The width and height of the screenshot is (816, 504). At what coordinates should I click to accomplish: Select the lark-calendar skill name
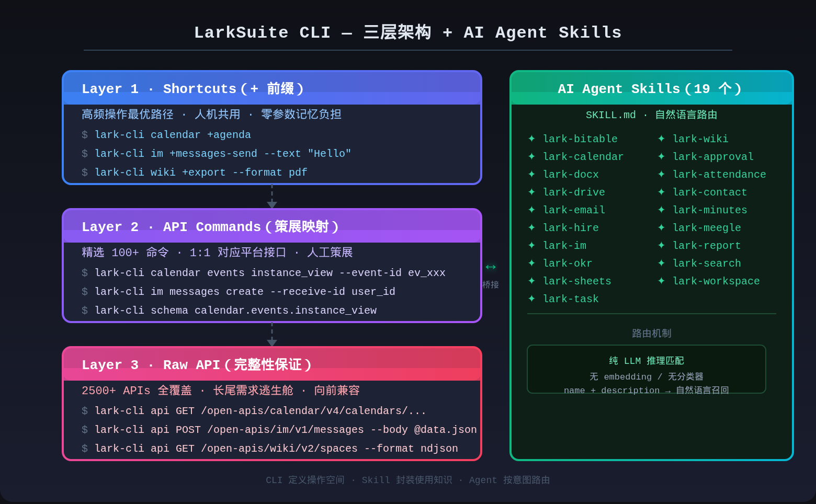pyautogui.click(x=583, y=157)
